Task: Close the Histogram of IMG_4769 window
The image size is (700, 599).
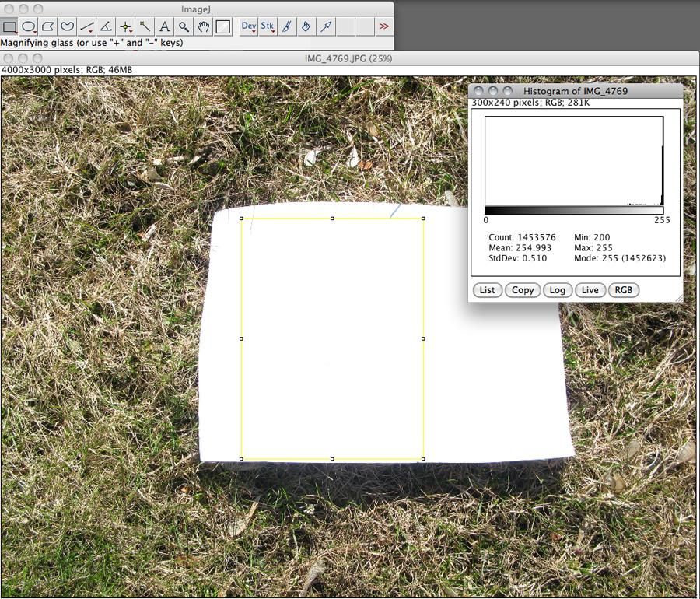Action: point(478,91)
